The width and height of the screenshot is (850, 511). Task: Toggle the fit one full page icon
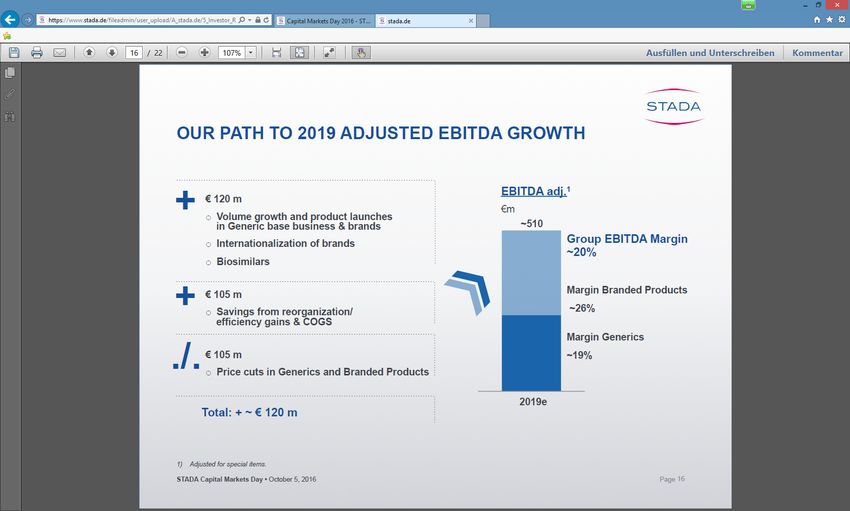pyautogui.click(x=299, y=53)
